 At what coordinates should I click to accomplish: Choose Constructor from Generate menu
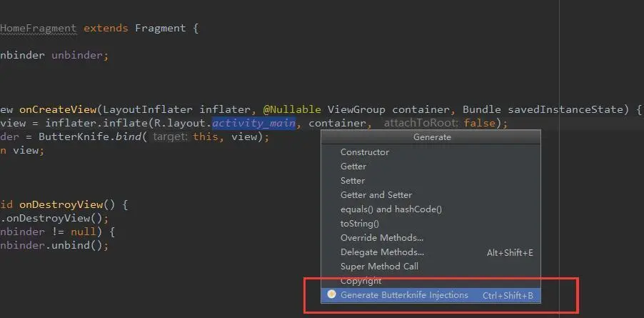(x=431, y=152)
